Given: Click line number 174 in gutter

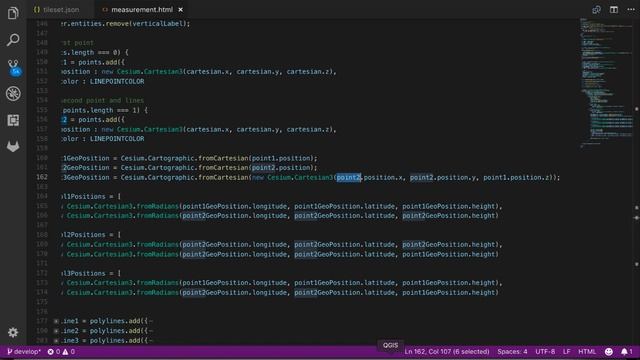Looking at the screenshot, I should tap(42, 292).
